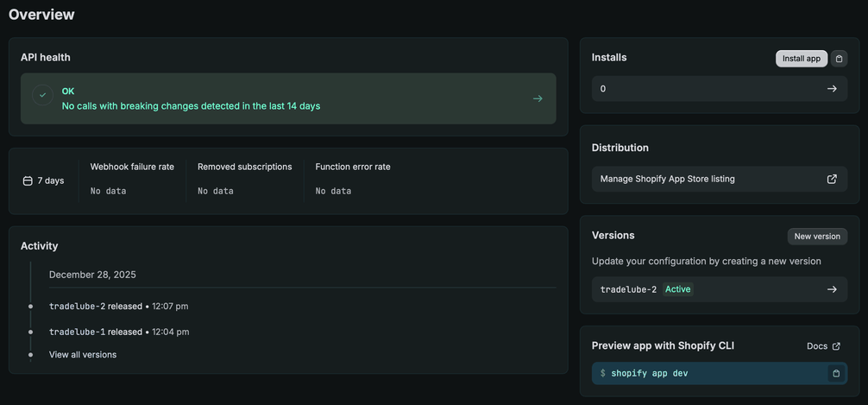The image size is (868, 405).
Task: Click the Install app button
Action: 801,58
